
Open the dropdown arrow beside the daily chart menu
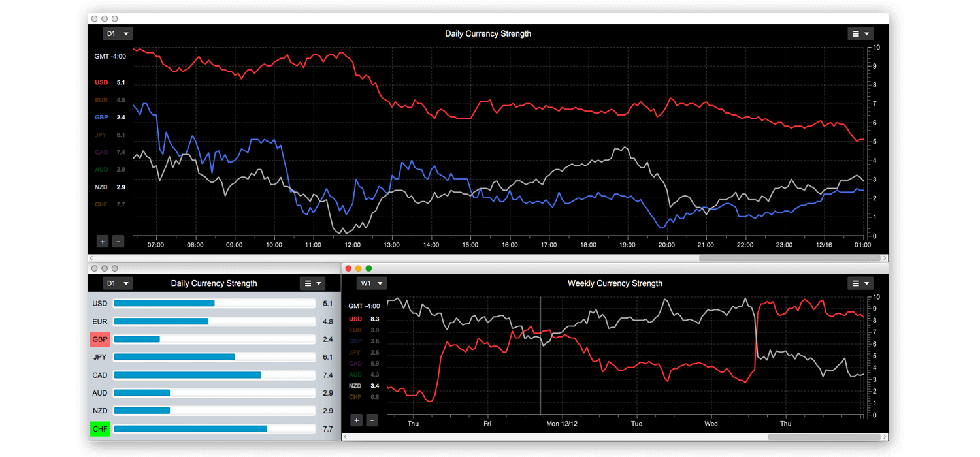coord(867,33)
